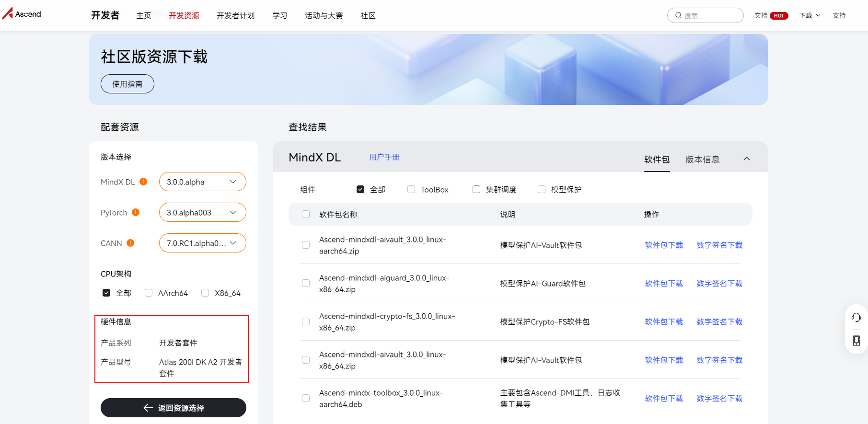Select the crypto-fs x86_64.zip row checkbox
The height and width of the screenshot is (424, 868).
306,321
